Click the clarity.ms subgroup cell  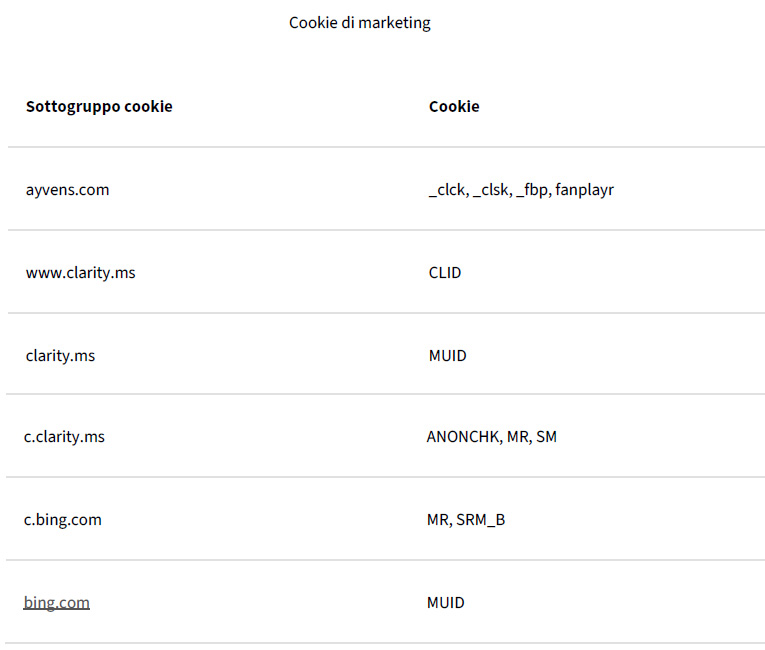60,355
